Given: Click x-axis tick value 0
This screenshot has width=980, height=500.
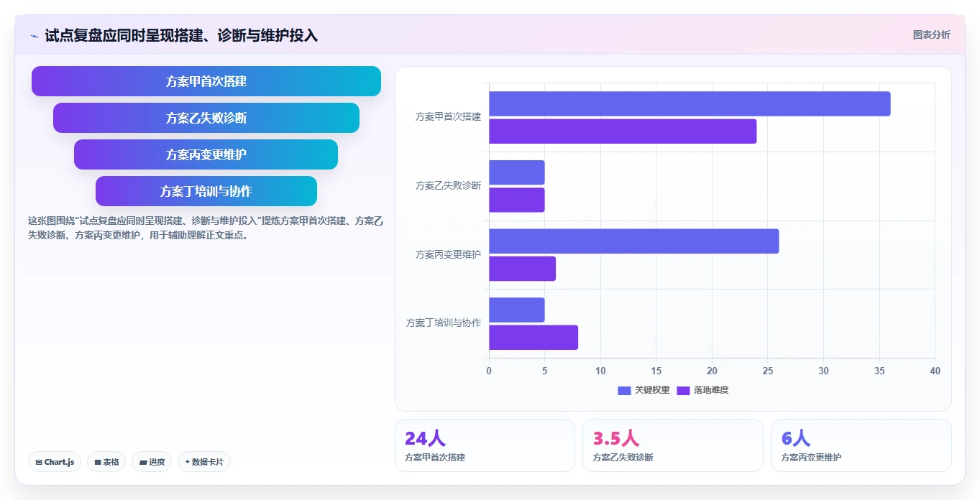Looking at the screenshot, I should click(x=489, y=371).
